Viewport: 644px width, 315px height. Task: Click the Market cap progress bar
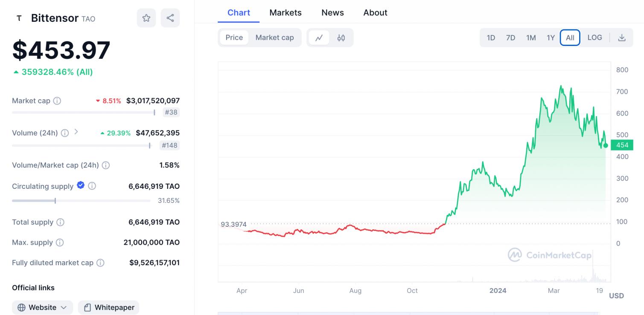click(x=84, y=113)
